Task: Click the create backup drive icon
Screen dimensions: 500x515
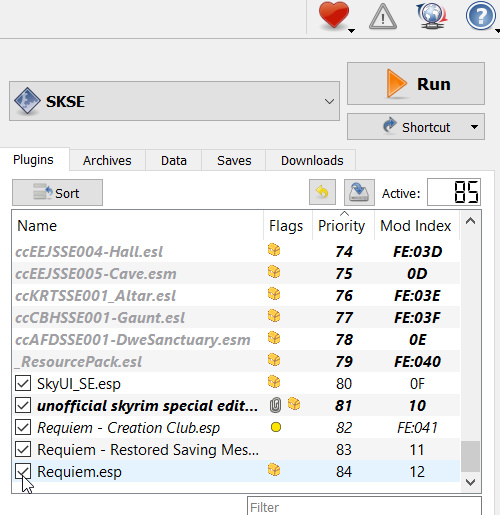Action: click(x=359, y=192)
